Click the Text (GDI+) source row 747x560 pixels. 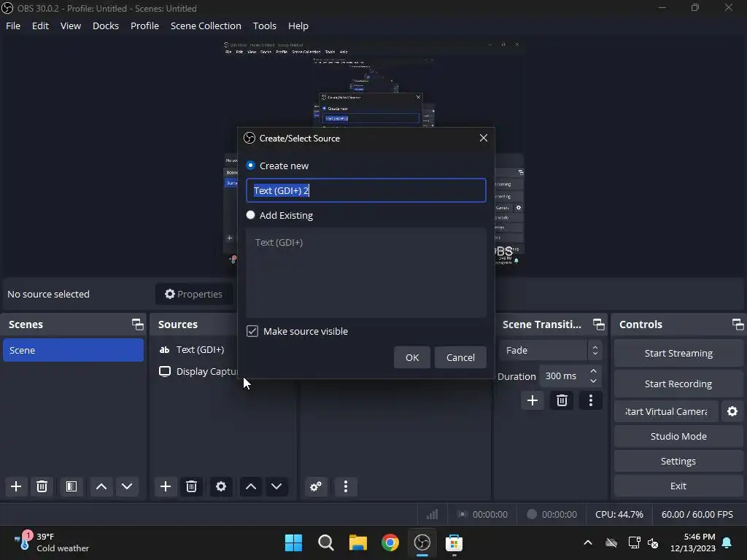(x=199, y=349)
